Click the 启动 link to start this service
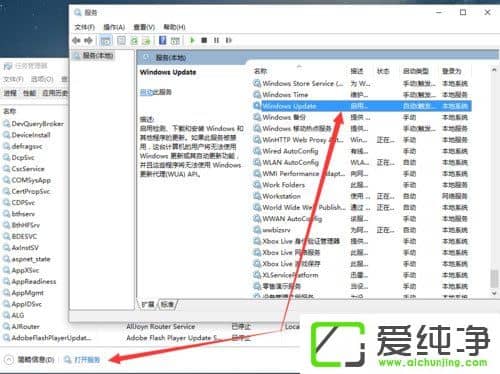 146,92
